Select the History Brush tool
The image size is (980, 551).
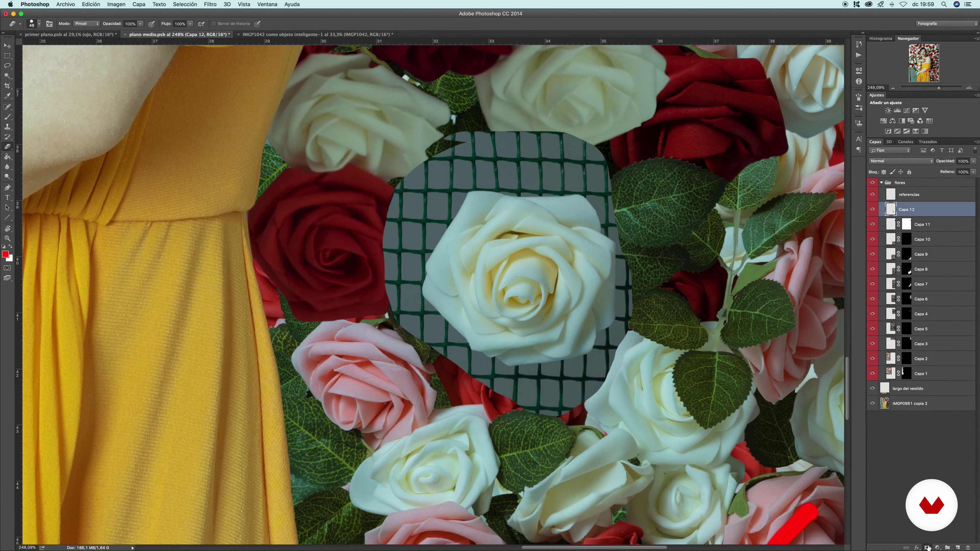coord(7,137)
